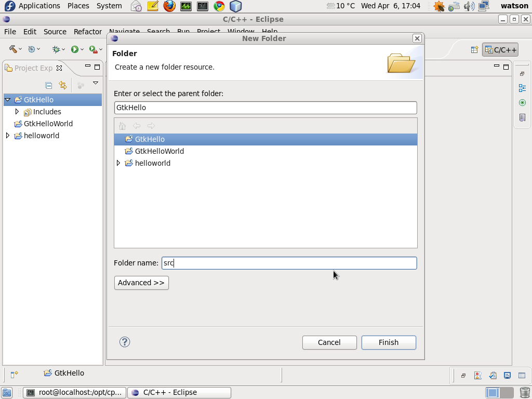Click the parent folder text field
532x399 pixels.
click(265, 108)
